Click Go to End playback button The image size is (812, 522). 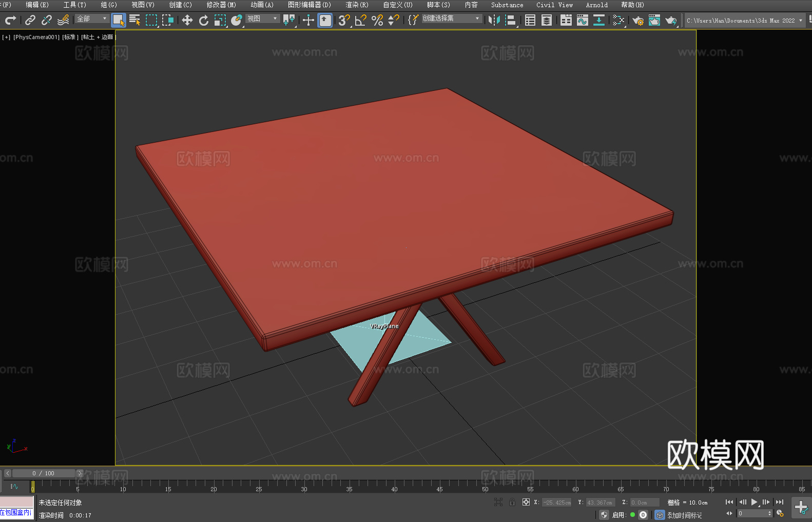click(x=779, y=502)
